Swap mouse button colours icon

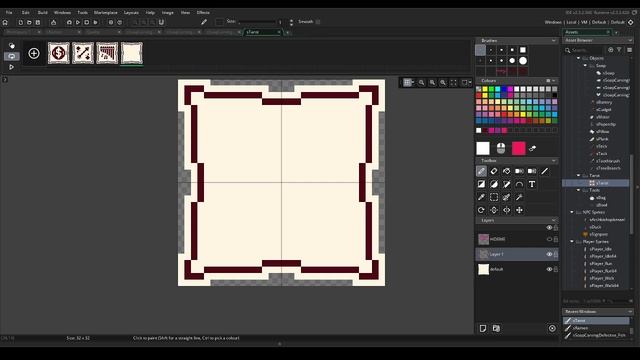(x=532, y=149)
